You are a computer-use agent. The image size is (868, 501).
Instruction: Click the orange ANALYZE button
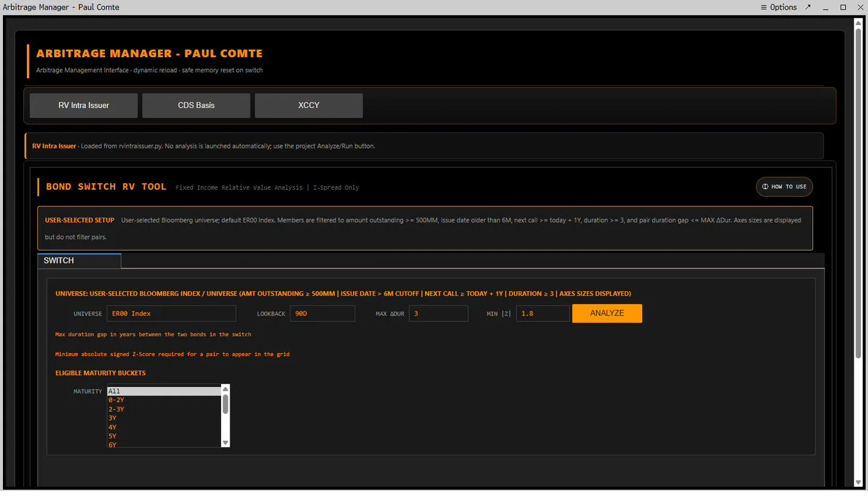coord(607,313)
